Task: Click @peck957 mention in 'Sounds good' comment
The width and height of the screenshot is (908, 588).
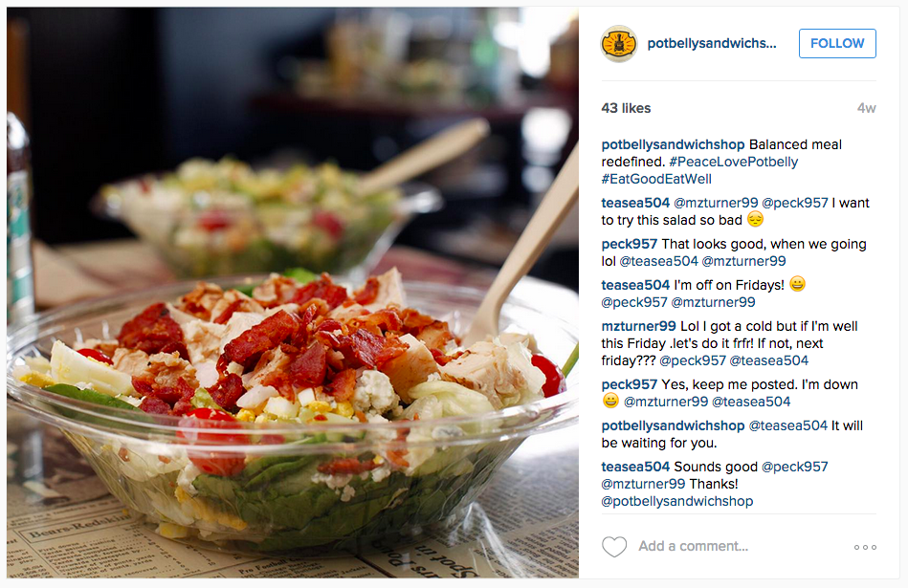Action: coord(794,467)
